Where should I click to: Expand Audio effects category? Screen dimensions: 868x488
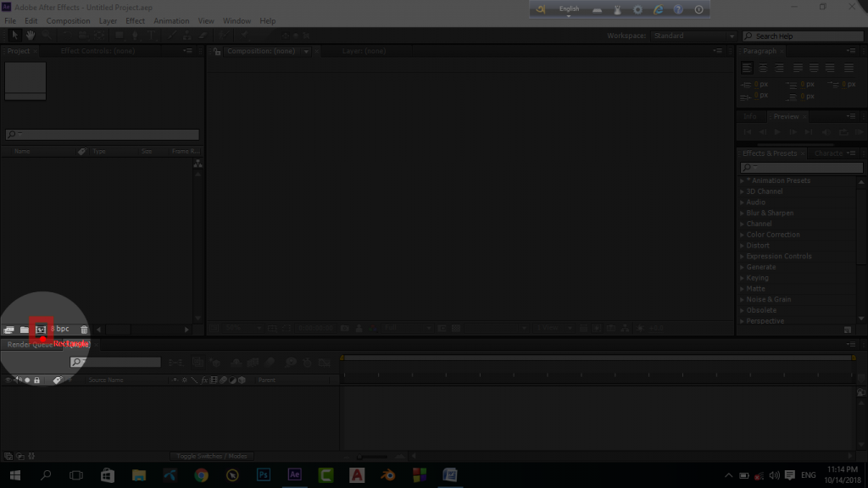coord(743,202)
